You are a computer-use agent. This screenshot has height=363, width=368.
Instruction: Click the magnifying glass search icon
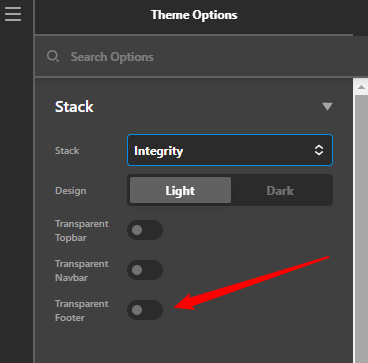click(53, 56)
